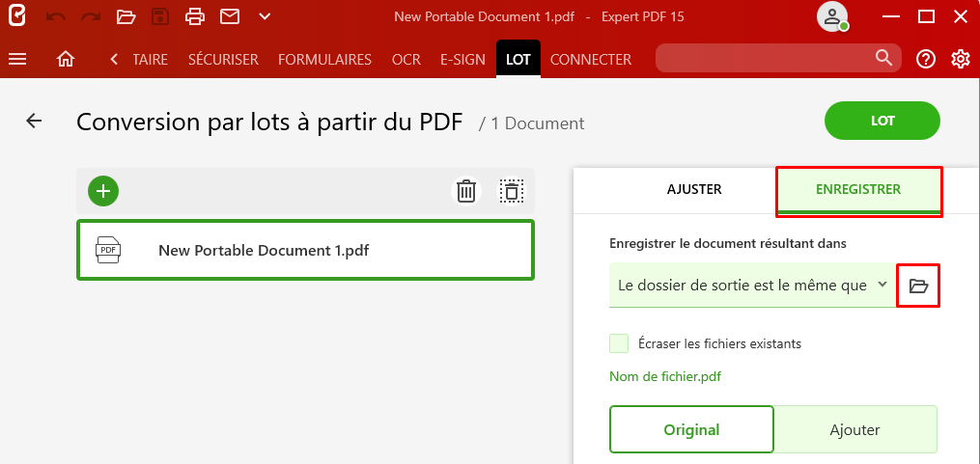
Task: Open file using toolbar folder icon
Action: click(126, 16)
